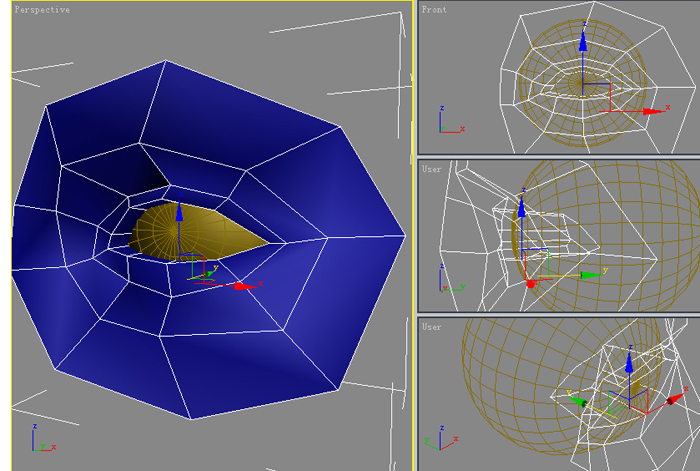Screen dimensions: 700x471
Task: Click the User label in the rear-view eyeball viewport
Action: pos(431,327)
